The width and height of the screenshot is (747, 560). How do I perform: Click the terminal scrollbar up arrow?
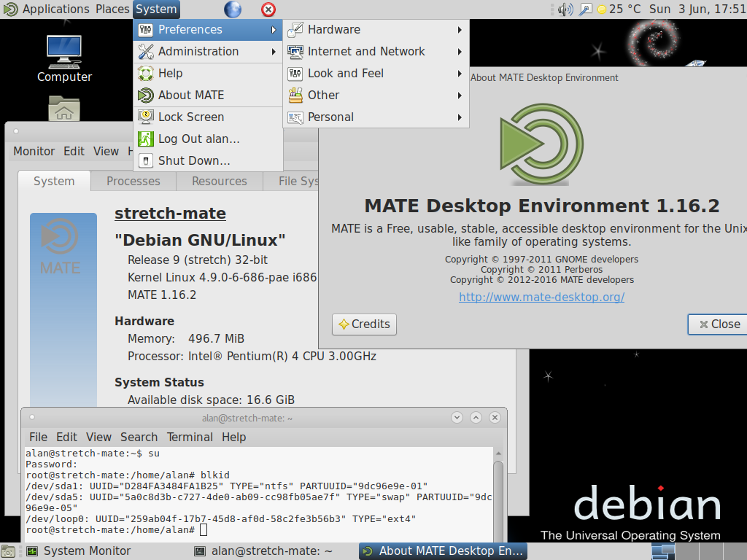(498, 454)
